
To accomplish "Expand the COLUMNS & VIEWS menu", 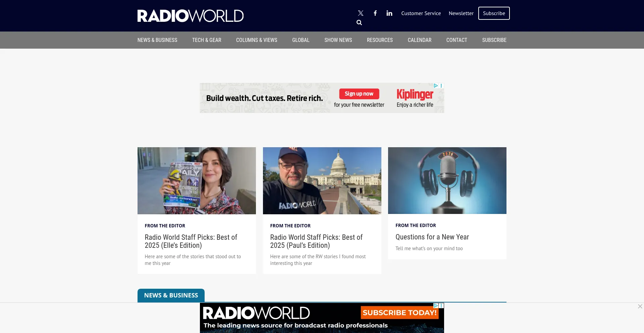I will 256,40.
